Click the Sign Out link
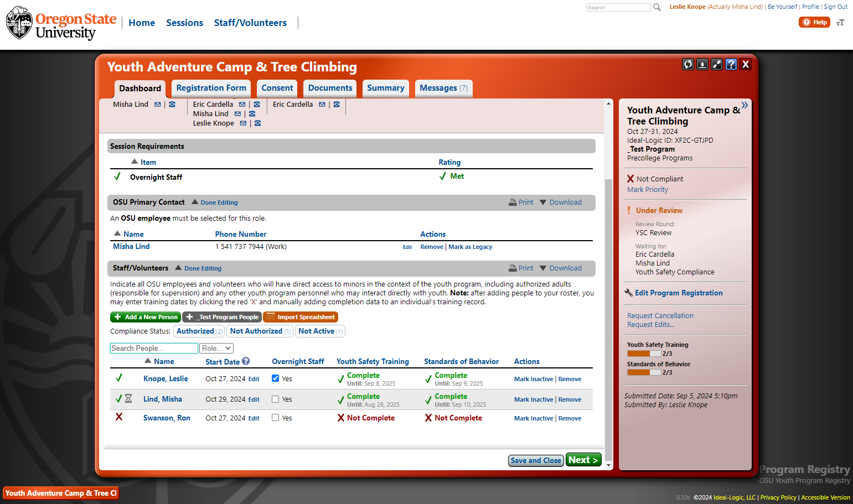 click(835, 7)
